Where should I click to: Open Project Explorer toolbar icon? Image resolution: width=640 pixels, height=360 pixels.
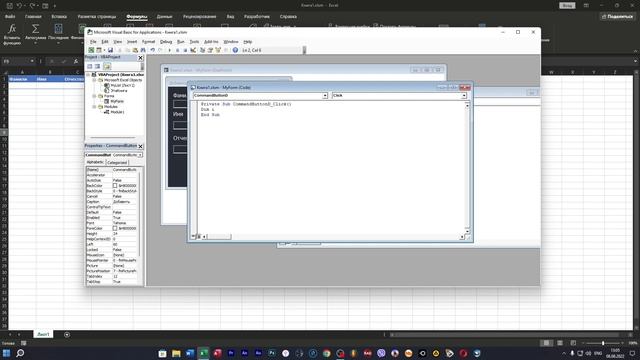pyautogui.click(x=202, y=50)
